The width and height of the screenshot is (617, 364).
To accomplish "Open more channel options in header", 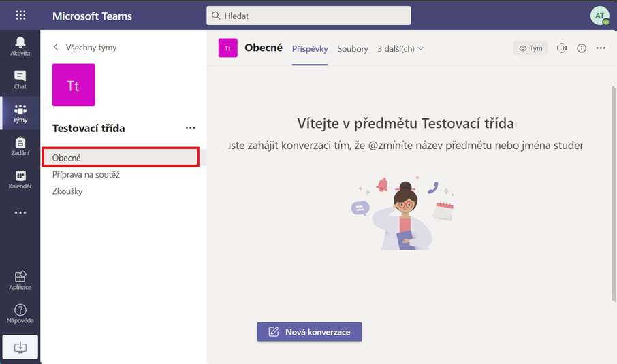I will click(601, 48).
